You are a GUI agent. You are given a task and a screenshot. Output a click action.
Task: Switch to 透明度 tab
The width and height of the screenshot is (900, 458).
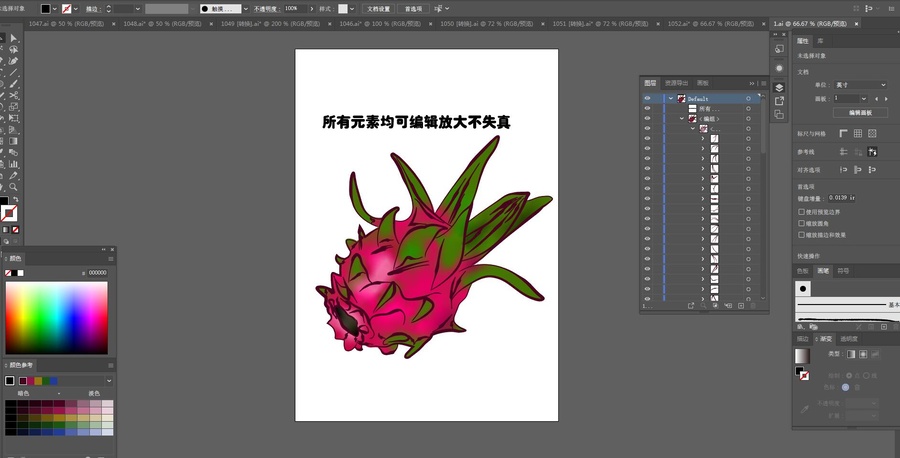pyautogui.click(x=848, y=339)
